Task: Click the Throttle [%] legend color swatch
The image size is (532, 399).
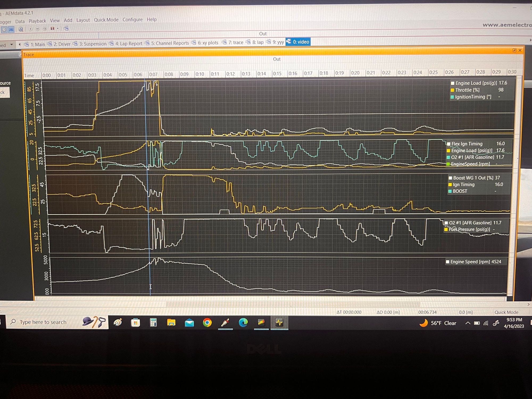Action: pyautogui.click(x=452, y=90)
